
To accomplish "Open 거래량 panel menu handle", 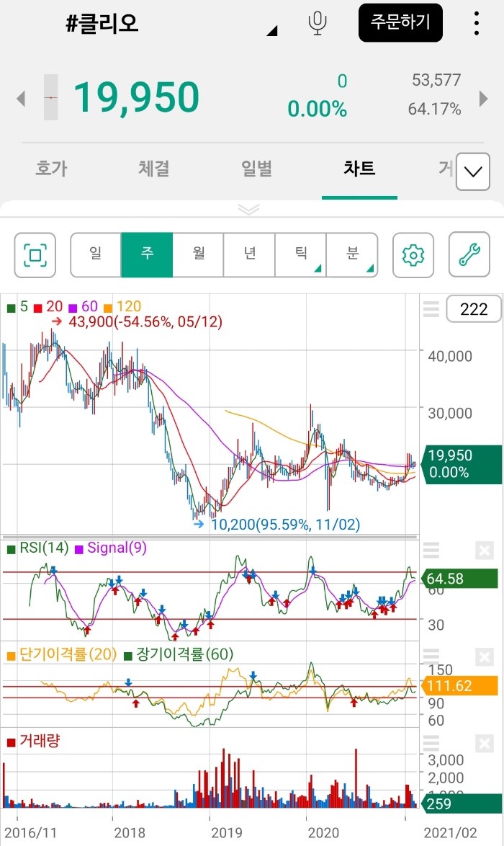I will click(431, 743).
